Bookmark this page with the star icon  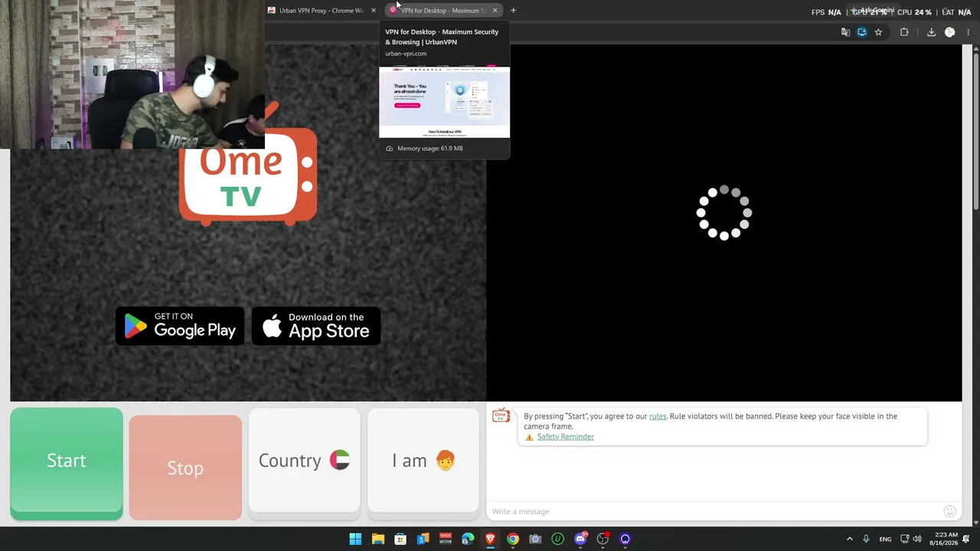878,32
